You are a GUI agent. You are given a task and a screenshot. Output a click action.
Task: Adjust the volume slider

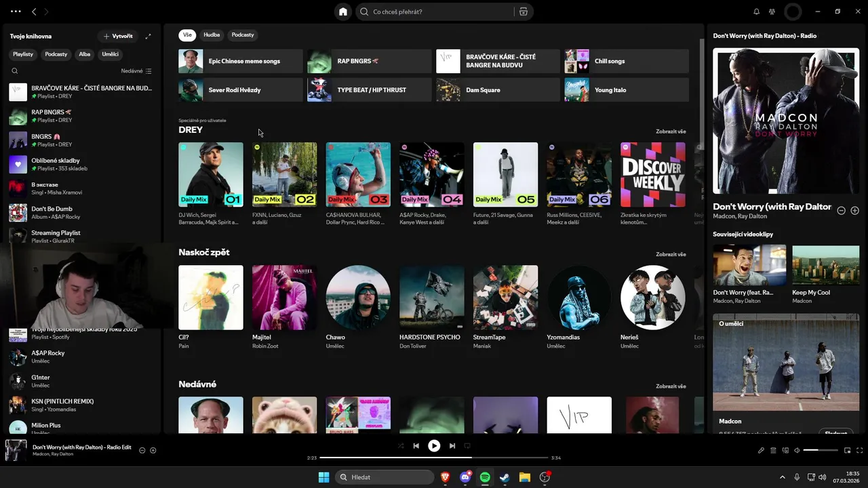point(821,450)
